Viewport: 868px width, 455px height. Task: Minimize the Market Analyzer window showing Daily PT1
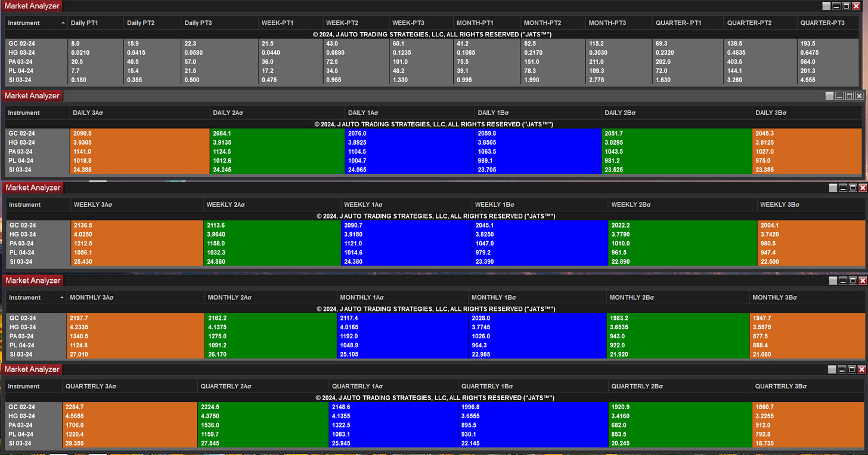pos(836,6)
